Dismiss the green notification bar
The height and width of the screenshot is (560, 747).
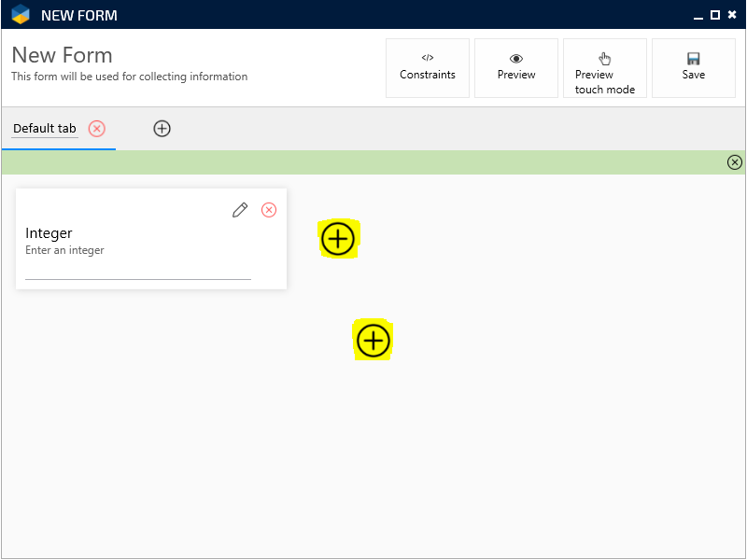(x=734, y=162)
